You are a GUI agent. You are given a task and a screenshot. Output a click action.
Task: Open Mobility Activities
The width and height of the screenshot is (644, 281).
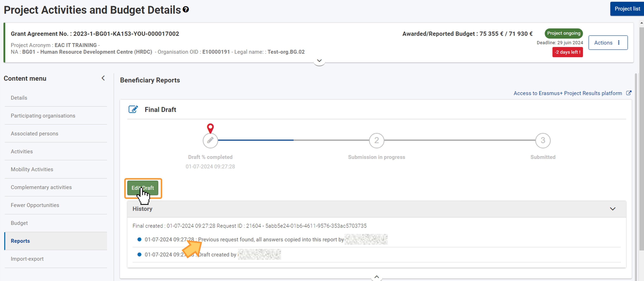tap(56, 169)
